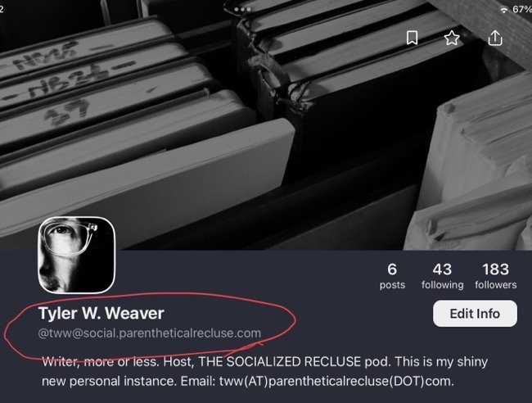Tap THE SOCIALIZED RECLUSE in the bio

280,361
